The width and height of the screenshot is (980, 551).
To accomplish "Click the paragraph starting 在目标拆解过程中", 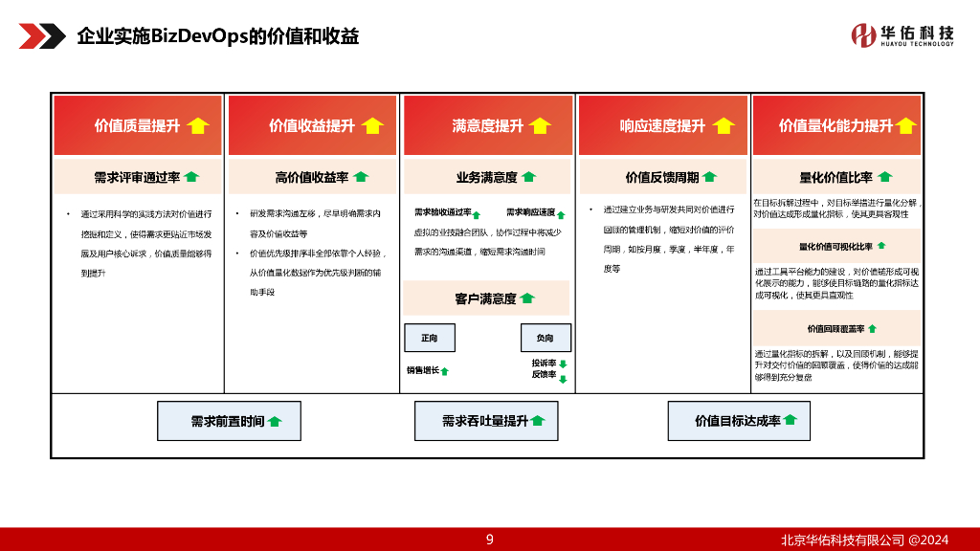I will 836,208.
